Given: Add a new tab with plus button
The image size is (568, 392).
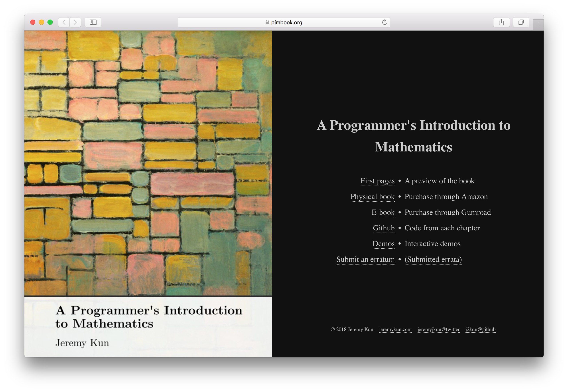Looking at the screenshot, I should coord(538,25).
